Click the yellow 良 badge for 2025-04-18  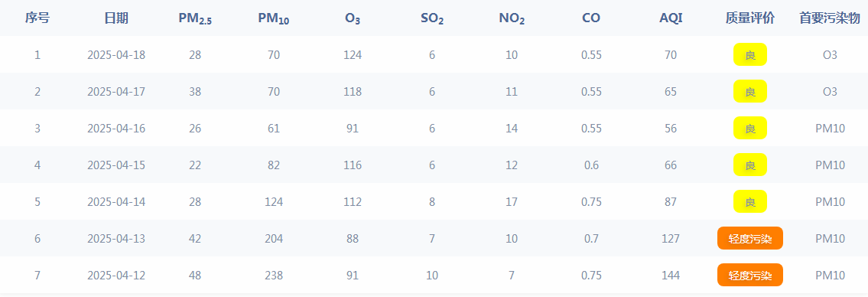click(750, 54)
